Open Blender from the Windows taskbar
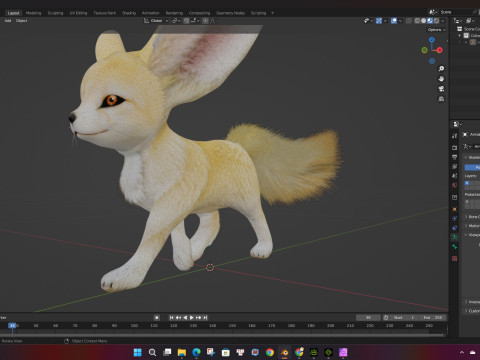Screen dimensions: 480x360 pos(284,352)
